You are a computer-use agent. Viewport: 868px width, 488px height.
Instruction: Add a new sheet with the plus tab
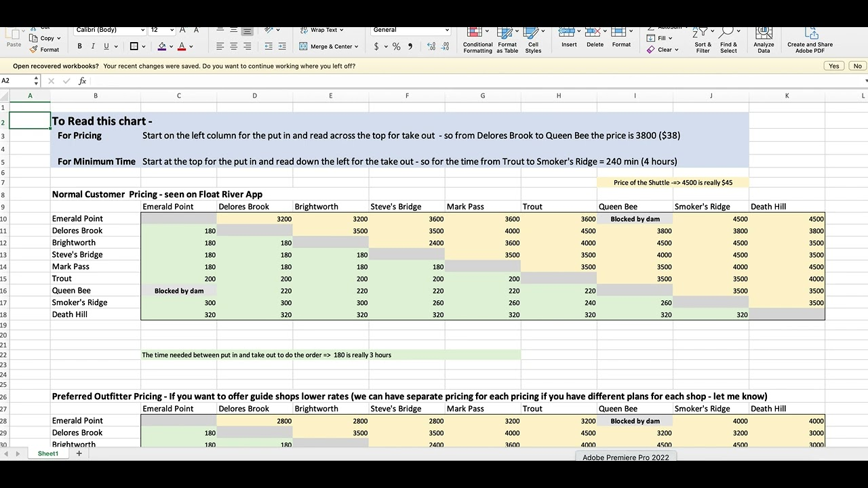[x=79, y=453]
